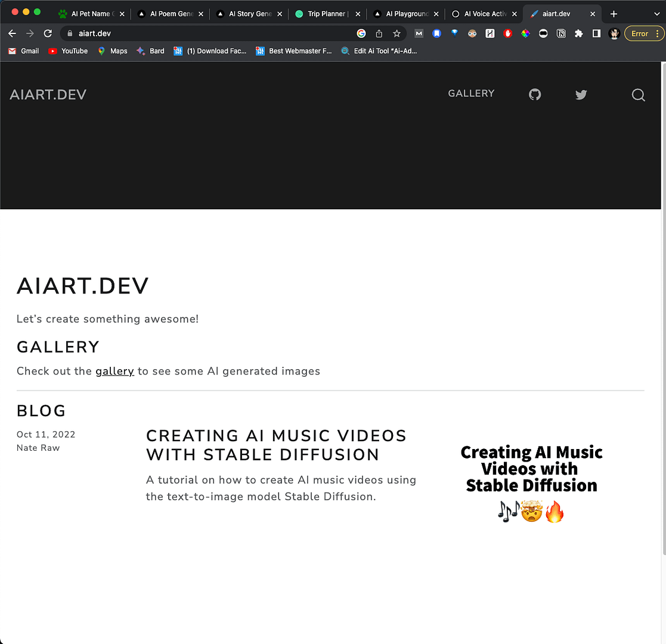Screen dimensions: 666x644
Task: Open the Chrome profile avatar icon
Action: coord(614,33)
